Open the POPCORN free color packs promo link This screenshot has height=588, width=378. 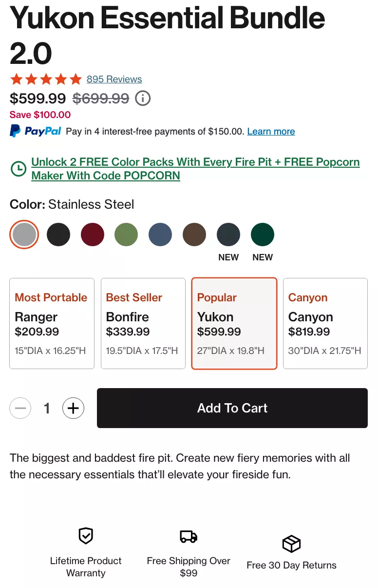click(195, 169)
